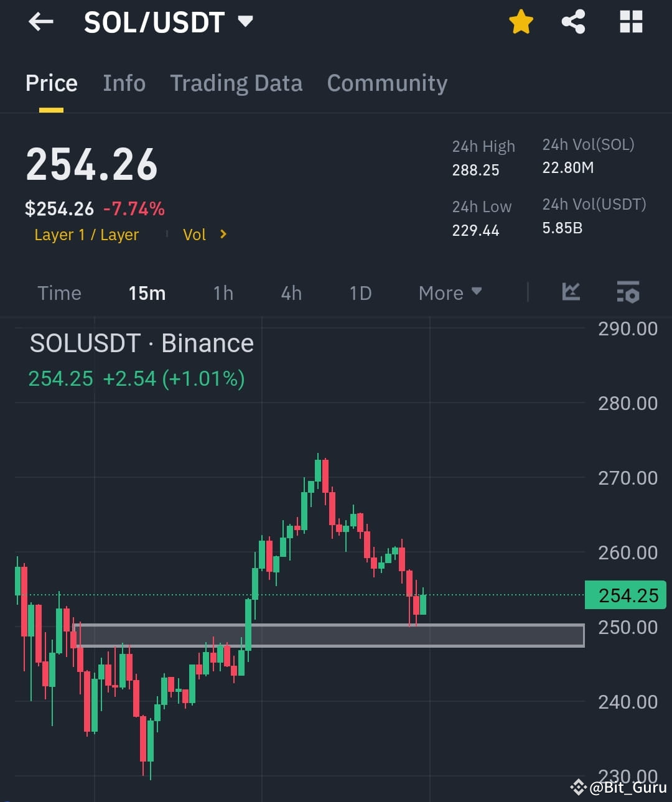Image resolution: width=672 pixels, height=802 pixels.
Task: Switch to line chart view icon
Action: (x=570, y=292)
